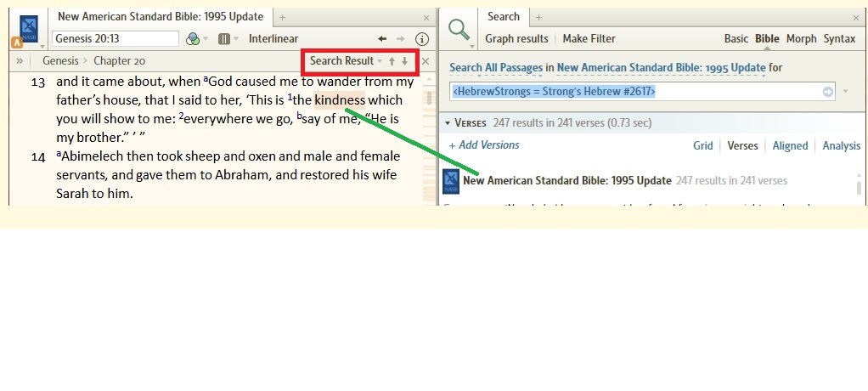Expand the locator bar chevrons
The image size is (868, 391).
click(20, 61)
